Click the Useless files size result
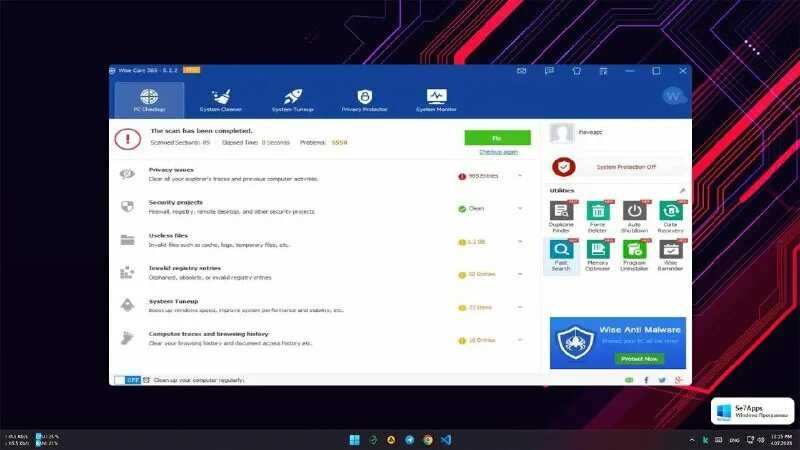 pos(472,242)
